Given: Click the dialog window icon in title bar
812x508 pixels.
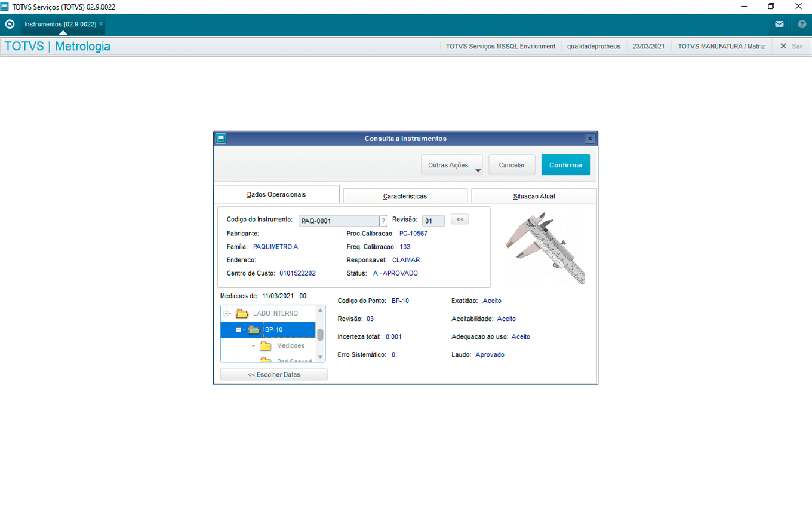Looking at the screenshot, I should (x=221, y=139).
